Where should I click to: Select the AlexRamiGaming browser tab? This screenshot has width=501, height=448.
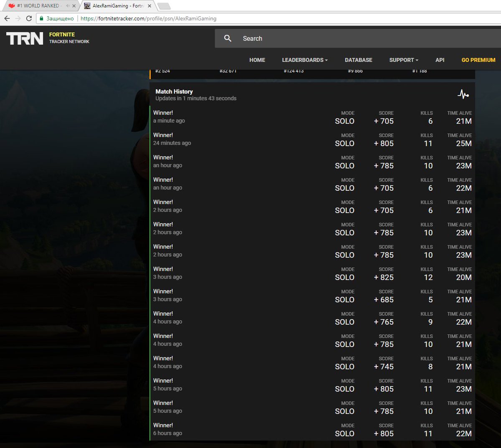(118, 6)
